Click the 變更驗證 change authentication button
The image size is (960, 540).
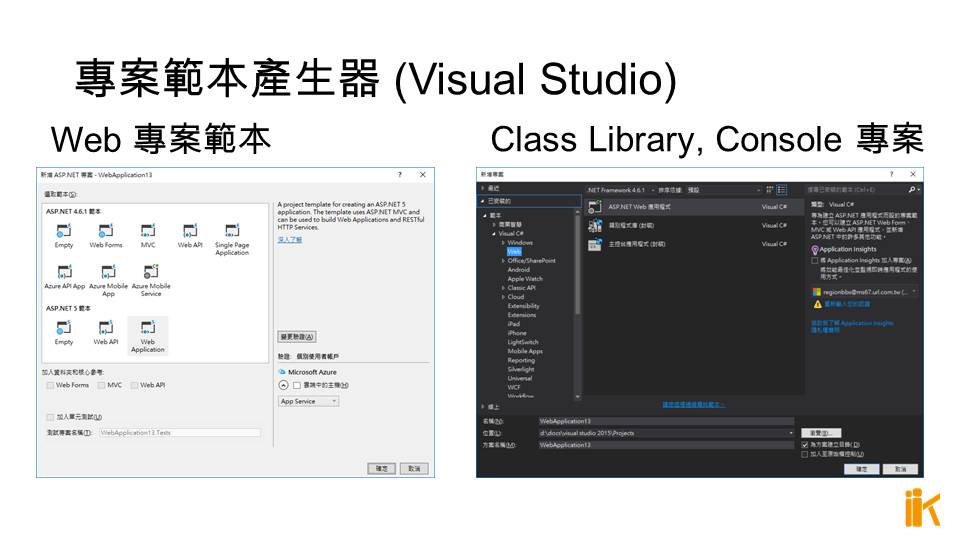tap(297, 337)
